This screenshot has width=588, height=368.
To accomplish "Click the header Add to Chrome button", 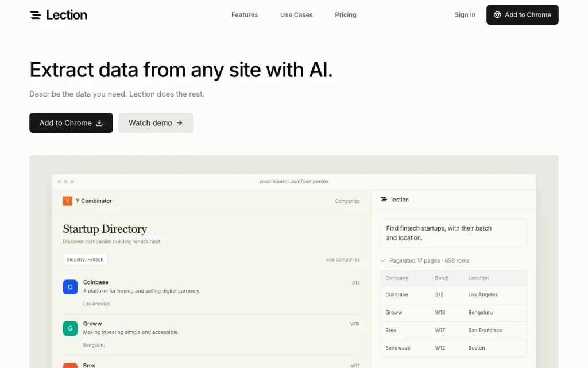I will (x=523, y=14).
